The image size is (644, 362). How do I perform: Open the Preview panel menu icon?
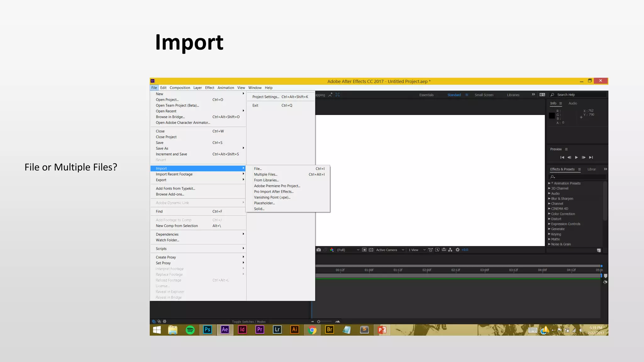pos(566,149)
